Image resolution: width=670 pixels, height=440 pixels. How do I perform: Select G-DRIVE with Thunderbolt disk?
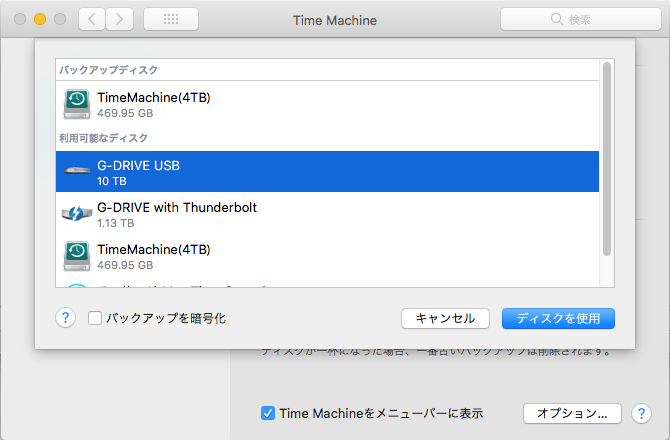(x=327, y=214)
